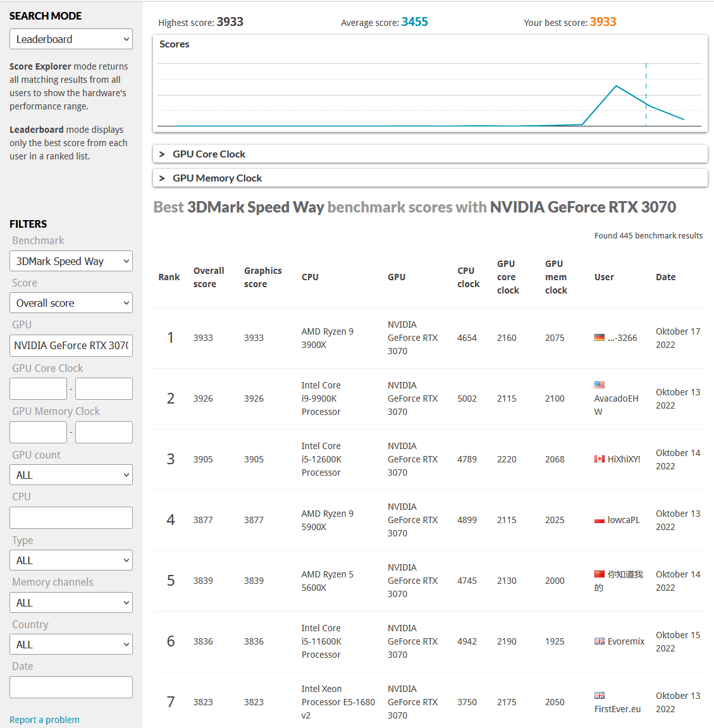Click the Polish flag next to lowcaPL
Viewport: 714px width, 728px height.
(x=600, y=520)
